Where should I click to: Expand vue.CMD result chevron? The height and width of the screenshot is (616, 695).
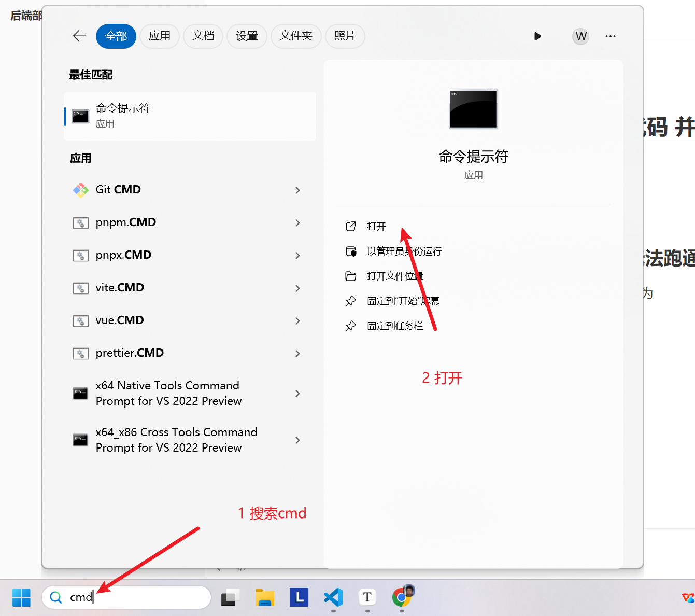click(x=297, y=321)
